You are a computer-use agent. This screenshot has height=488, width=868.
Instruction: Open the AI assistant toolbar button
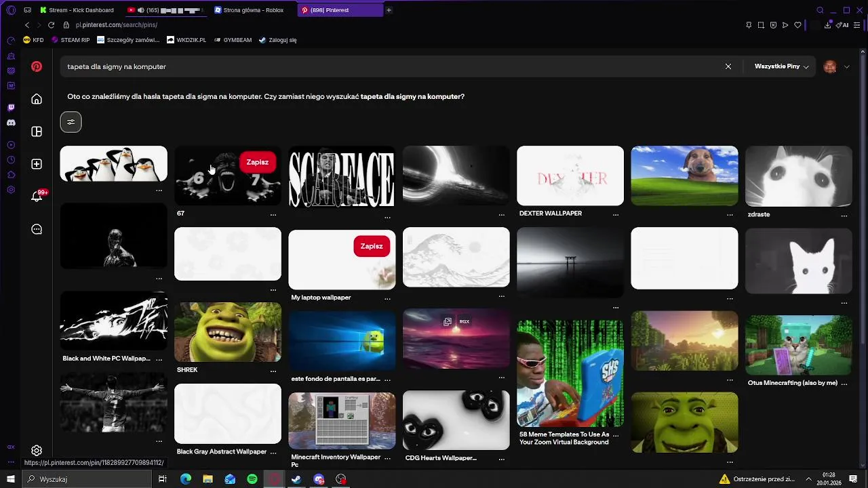tap(843, 25)
